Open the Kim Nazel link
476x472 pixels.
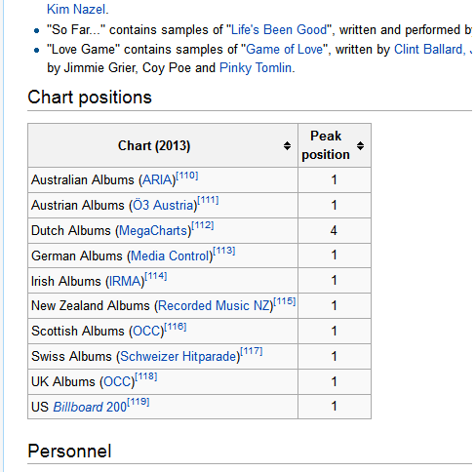(x=76, y=9)
